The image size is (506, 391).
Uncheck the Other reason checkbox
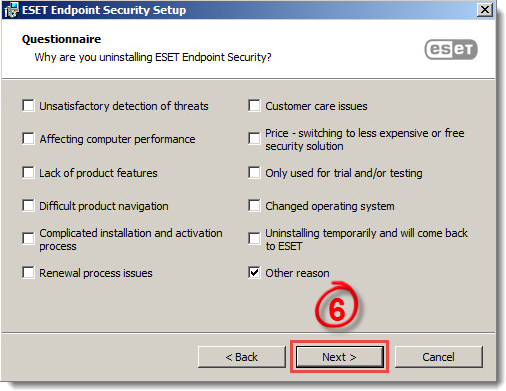[x=254, y=273]
